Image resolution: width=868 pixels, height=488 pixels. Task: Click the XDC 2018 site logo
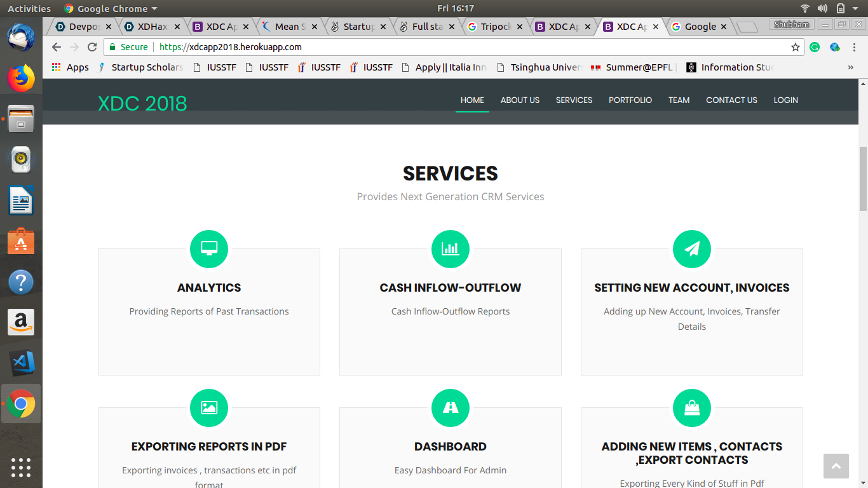[x=142, y=104]
